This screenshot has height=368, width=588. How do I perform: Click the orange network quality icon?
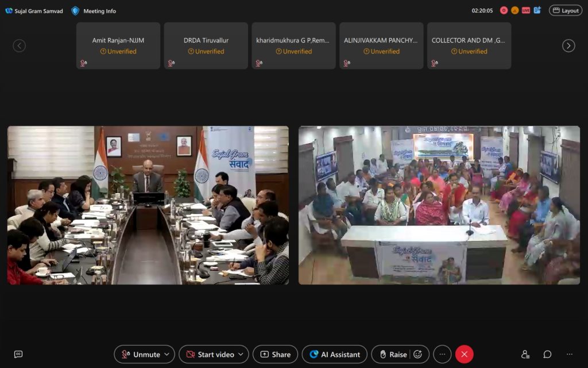click(x=514, y=10)
